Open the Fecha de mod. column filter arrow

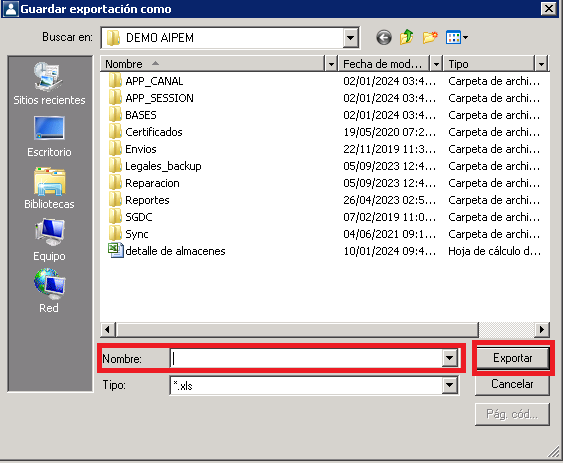coord(436,64)
